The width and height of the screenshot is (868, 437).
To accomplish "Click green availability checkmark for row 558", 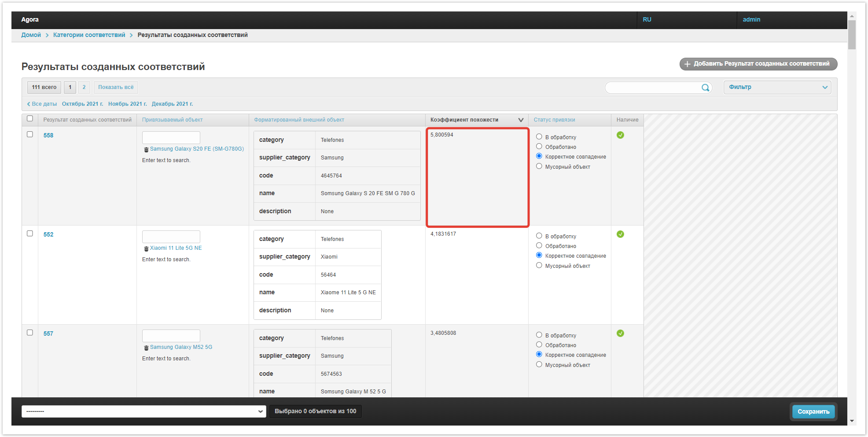I will 620,135.
